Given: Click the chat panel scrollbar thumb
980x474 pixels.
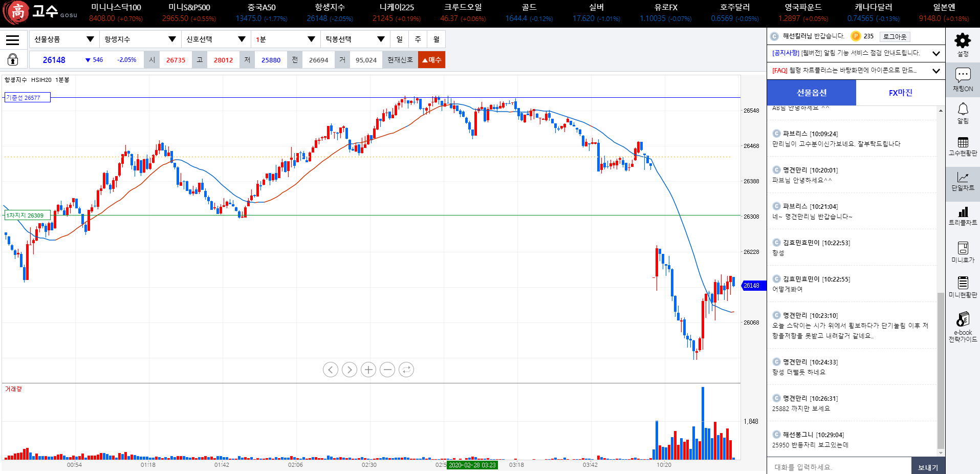Looking at the screenshot, I should coord(941,371).
